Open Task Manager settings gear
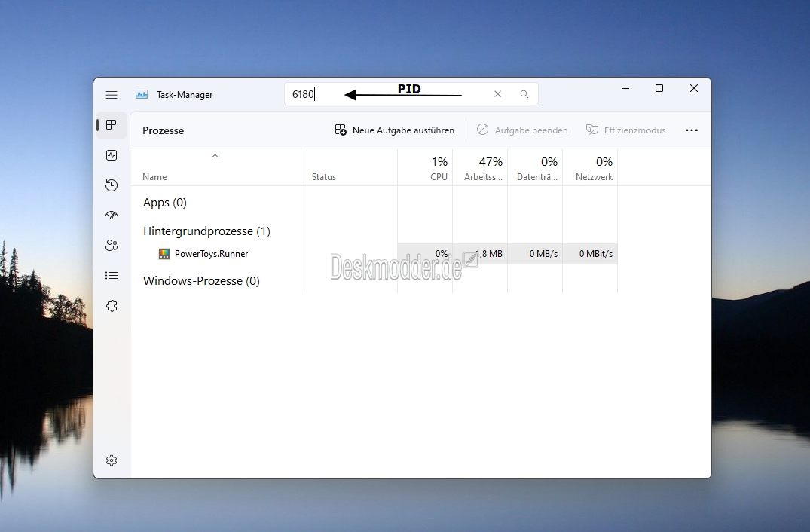 (112, 460)
